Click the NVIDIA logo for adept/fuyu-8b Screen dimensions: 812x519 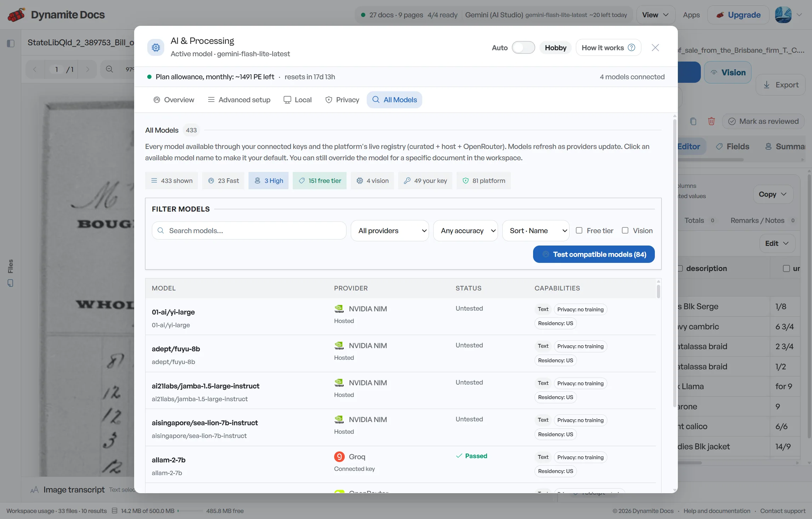339,346
